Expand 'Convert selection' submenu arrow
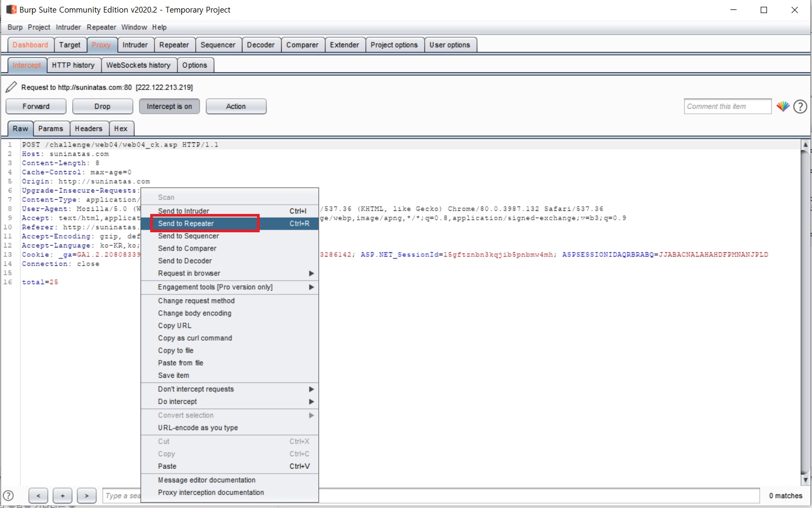Viewport: 812px width, 508px height. (312, 415)
